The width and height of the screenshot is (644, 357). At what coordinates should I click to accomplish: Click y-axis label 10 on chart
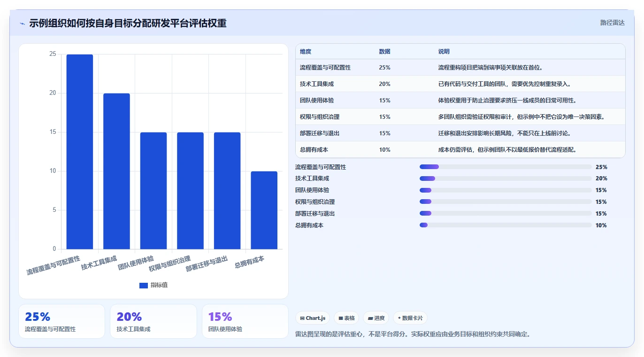click(53, 171)
